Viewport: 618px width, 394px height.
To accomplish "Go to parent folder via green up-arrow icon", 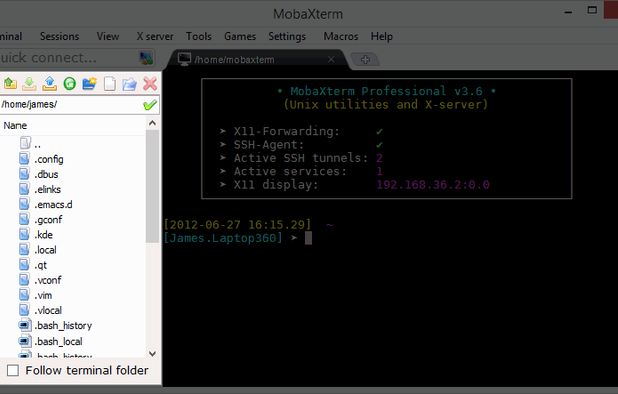I will click(x=10, y=84).
